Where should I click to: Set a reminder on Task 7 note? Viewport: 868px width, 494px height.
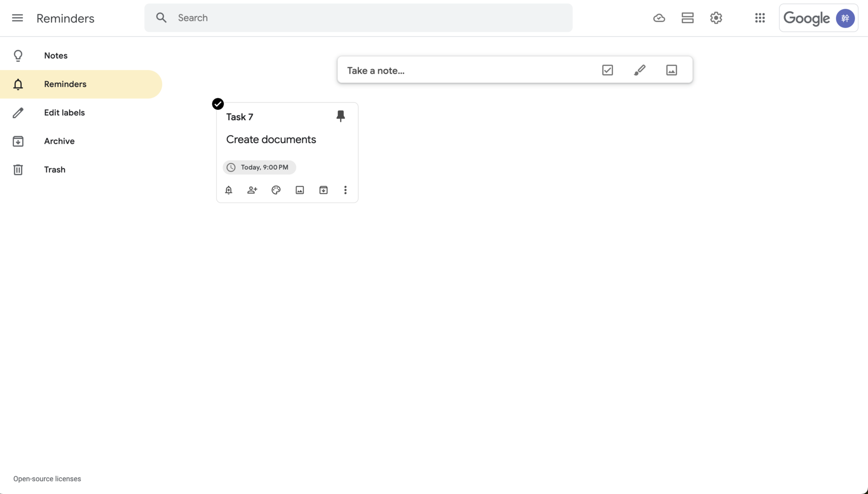[x=228, y=190]
